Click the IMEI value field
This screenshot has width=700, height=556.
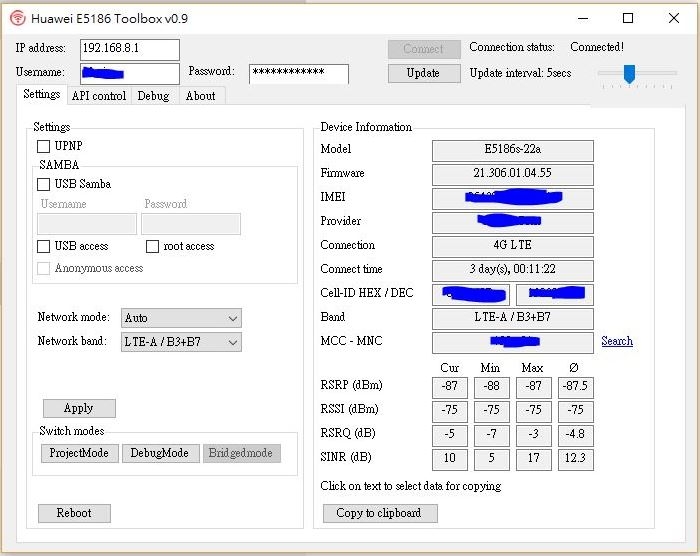(512, 199)
